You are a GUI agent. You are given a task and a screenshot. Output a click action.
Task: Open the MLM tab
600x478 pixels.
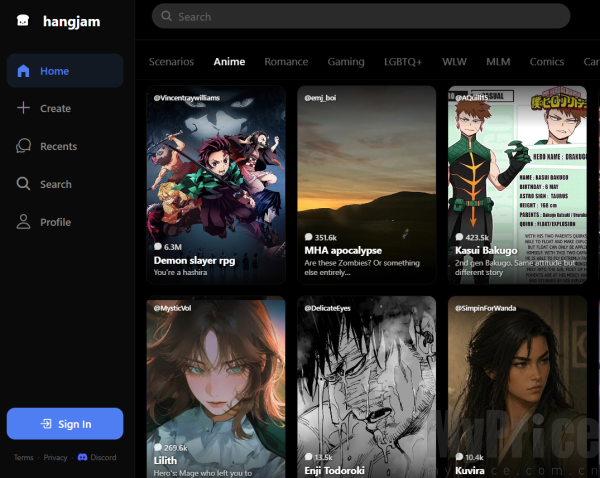[498, 62]
